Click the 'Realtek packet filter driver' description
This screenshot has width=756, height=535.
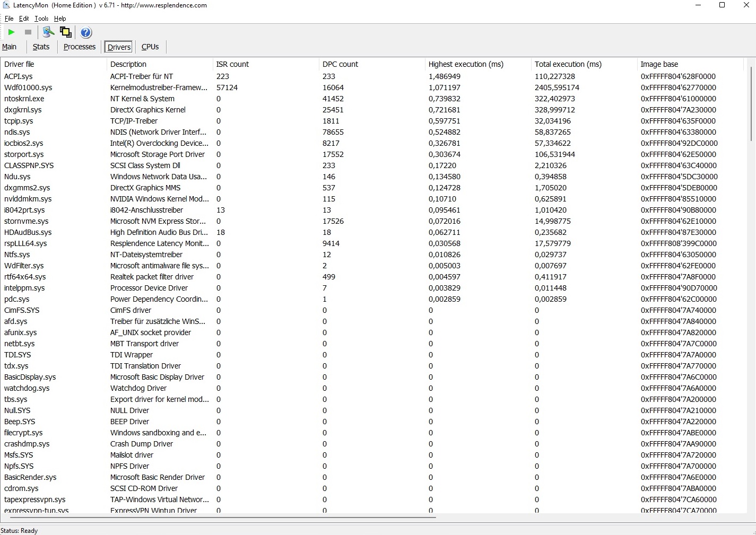click(x=152, y=277)
